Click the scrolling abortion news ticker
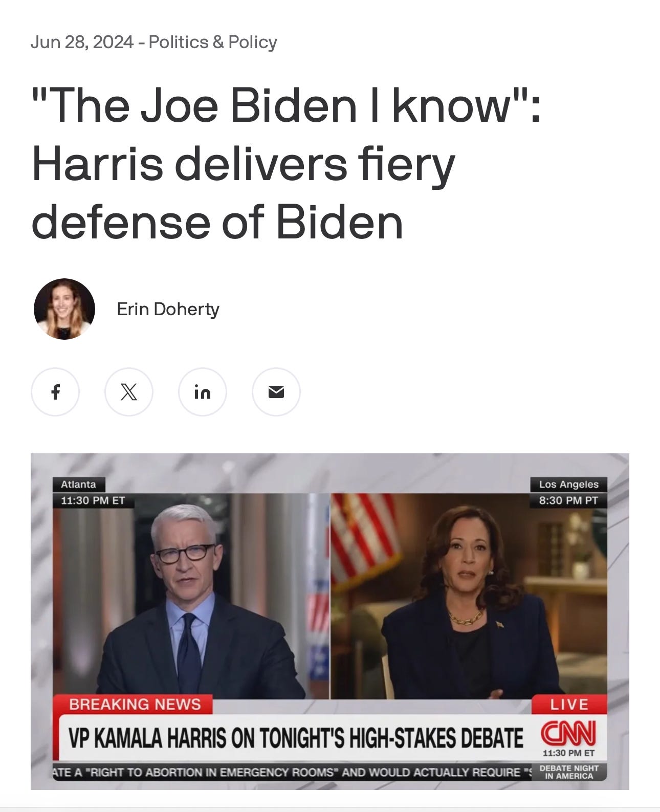Image resolution: width=660 pixels, height=812 pixels. [x=293, y=772]
